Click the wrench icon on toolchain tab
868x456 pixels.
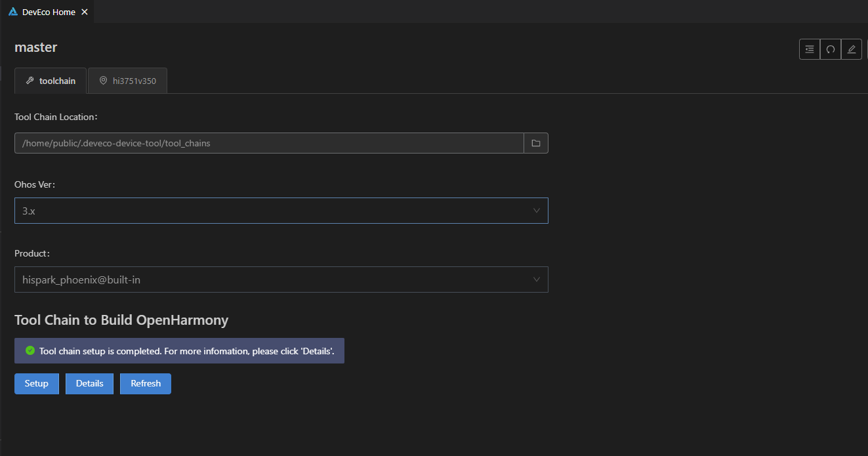[x=30, y=81]
